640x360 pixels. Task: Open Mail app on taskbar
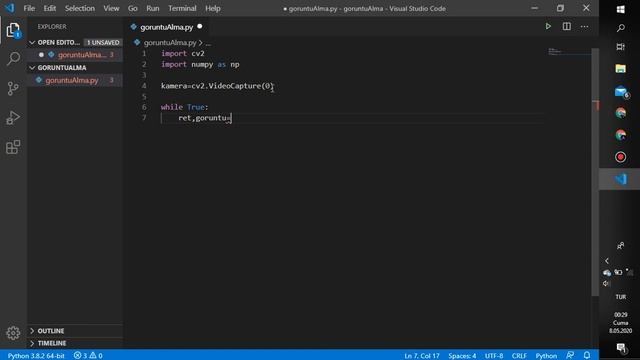click(x=620, y=92)
